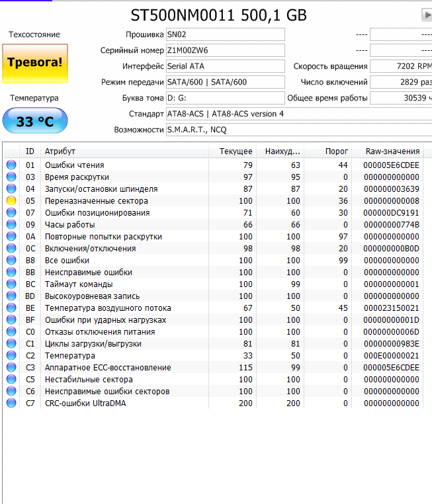Click the Буква тома field D: G:
The image size is (432, 504).
tap(226, 98)
